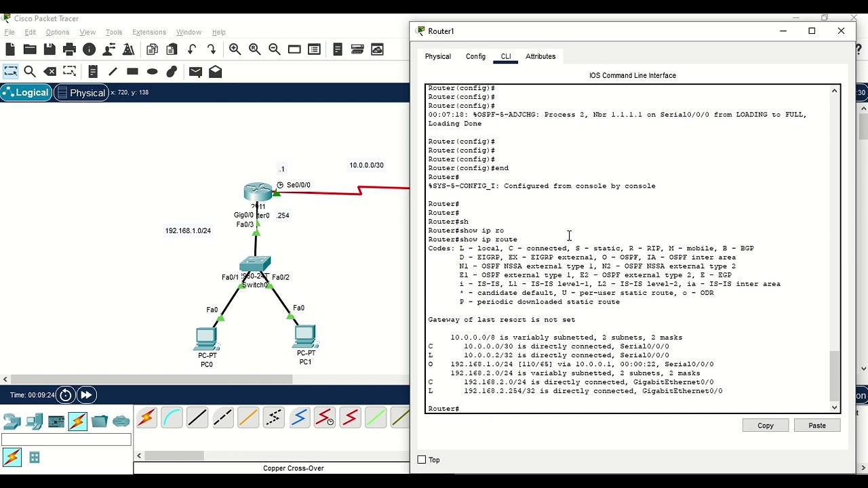Redo the last action

[212, 49]
